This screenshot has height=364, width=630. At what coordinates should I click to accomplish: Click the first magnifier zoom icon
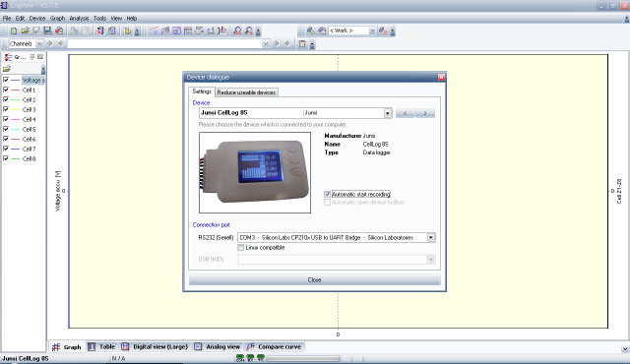coord(237,30)
